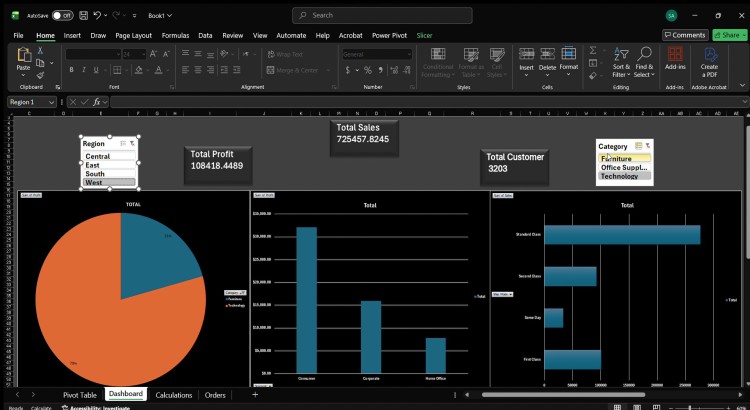Toggle Italic formatting
The width and height of the screenshot is (750, 410).
pos(84,70)
